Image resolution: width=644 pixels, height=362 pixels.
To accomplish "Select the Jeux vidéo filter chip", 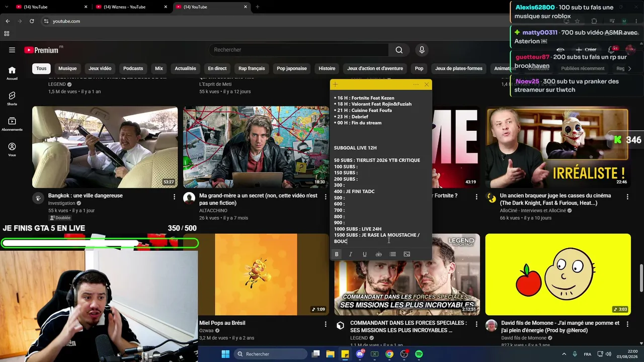I will pyautogui.click(x=100, y=68).
